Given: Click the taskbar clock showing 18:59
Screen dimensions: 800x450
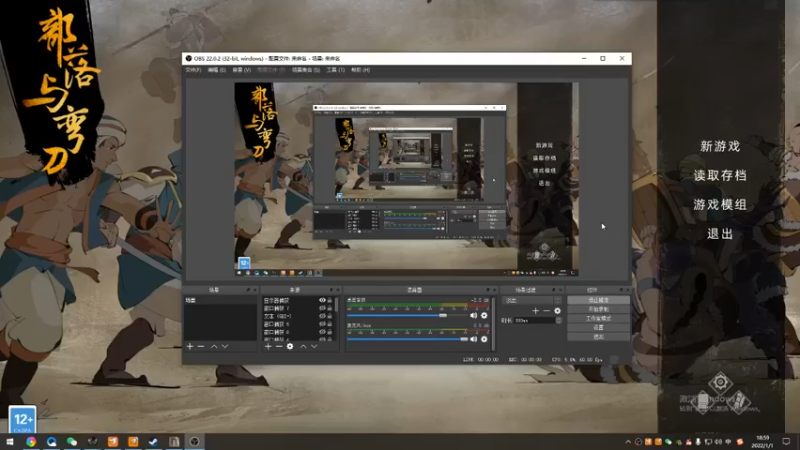Looking at the screenshot, I should [x=762, y=441].
